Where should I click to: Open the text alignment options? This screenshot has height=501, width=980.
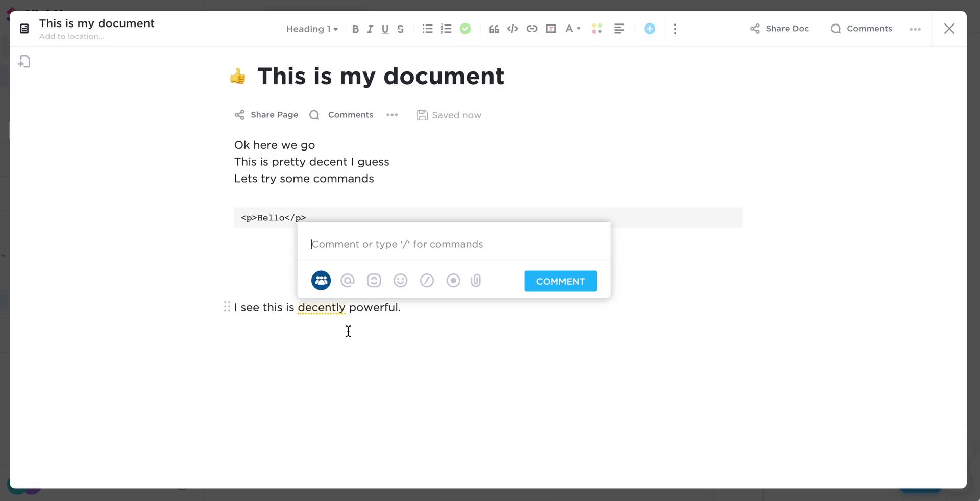(619, 29)
